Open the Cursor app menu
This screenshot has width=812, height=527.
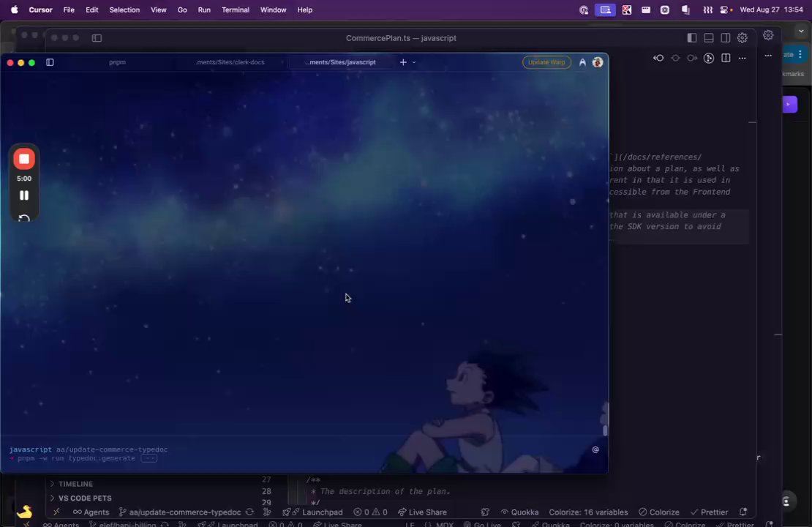(40, 10)
